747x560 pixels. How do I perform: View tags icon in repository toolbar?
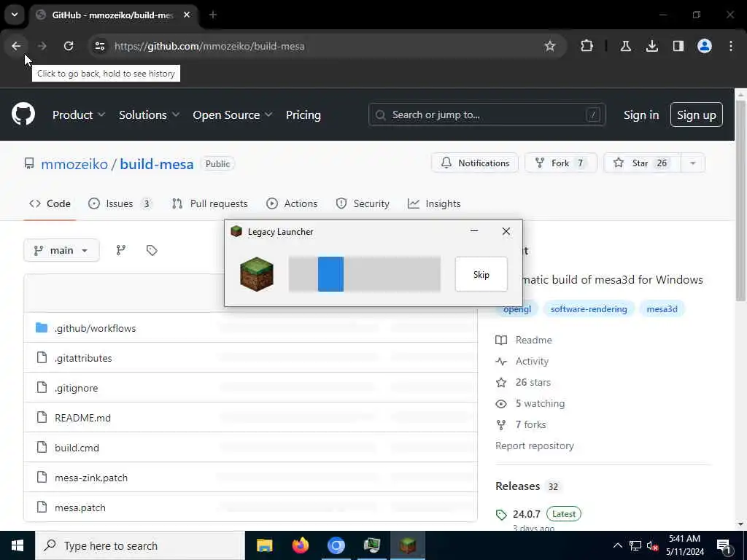[x=152, y=251]
